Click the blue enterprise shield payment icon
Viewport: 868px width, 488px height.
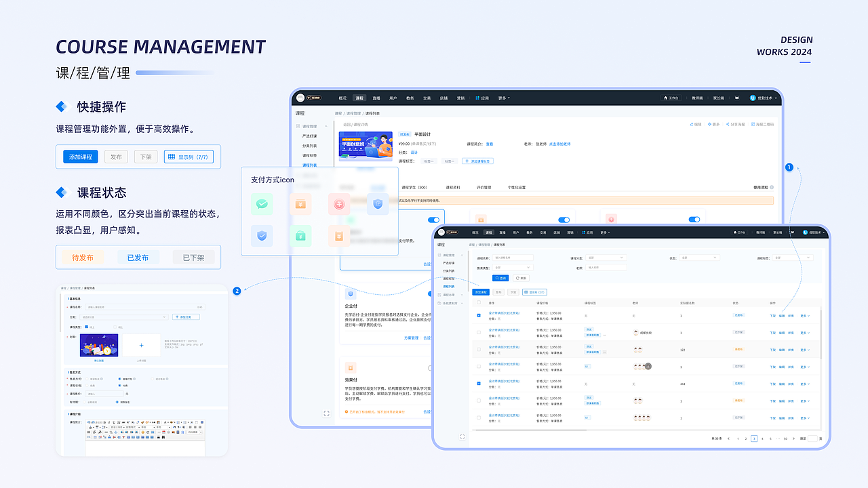pos(378,204)
